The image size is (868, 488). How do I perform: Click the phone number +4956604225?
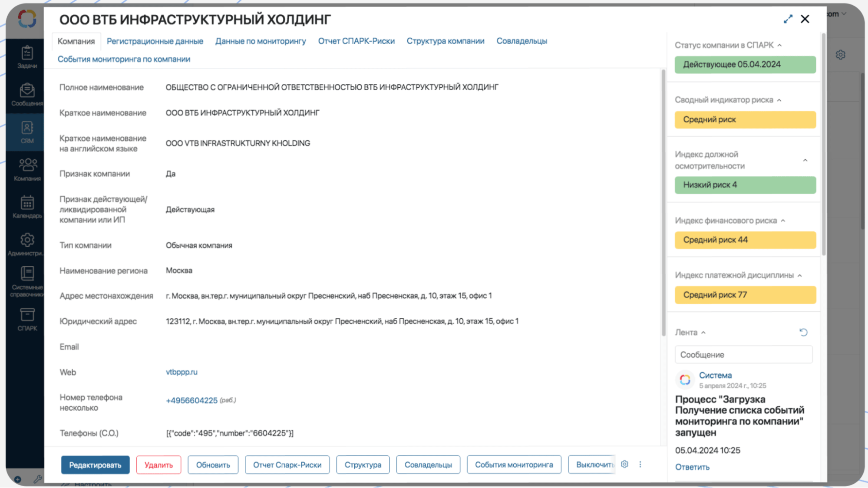coord(191,400)
